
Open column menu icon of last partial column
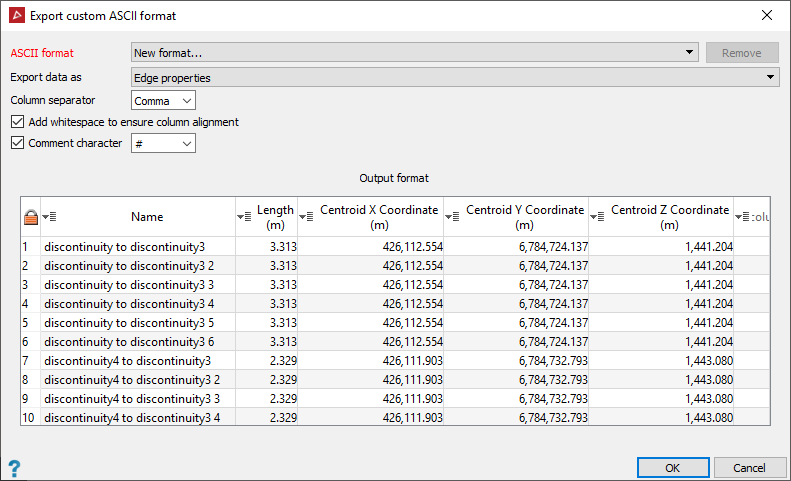coord(742,217)
